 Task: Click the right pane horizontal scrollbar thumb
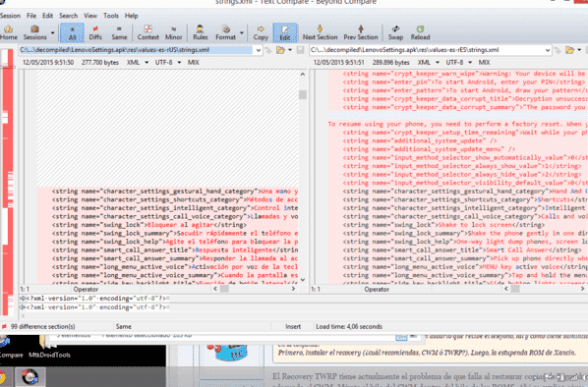[515, 289]
